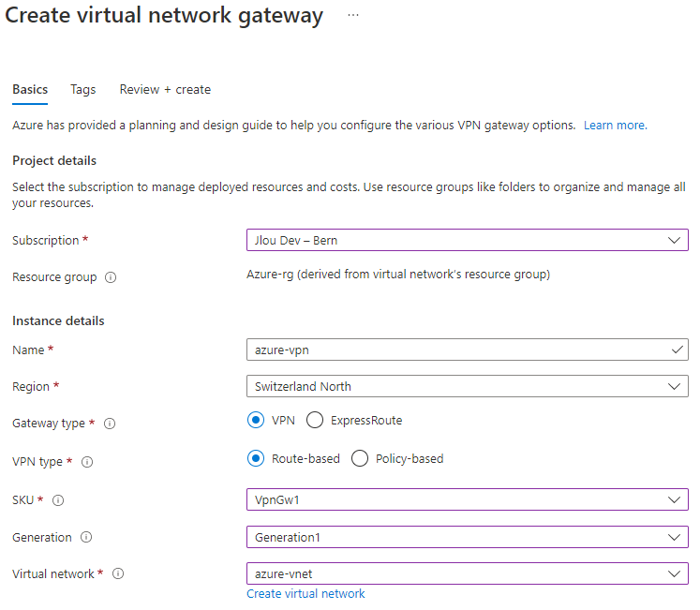Select the VPN gateway type radio
Screen dimensions: 700x610
(256, 420)
